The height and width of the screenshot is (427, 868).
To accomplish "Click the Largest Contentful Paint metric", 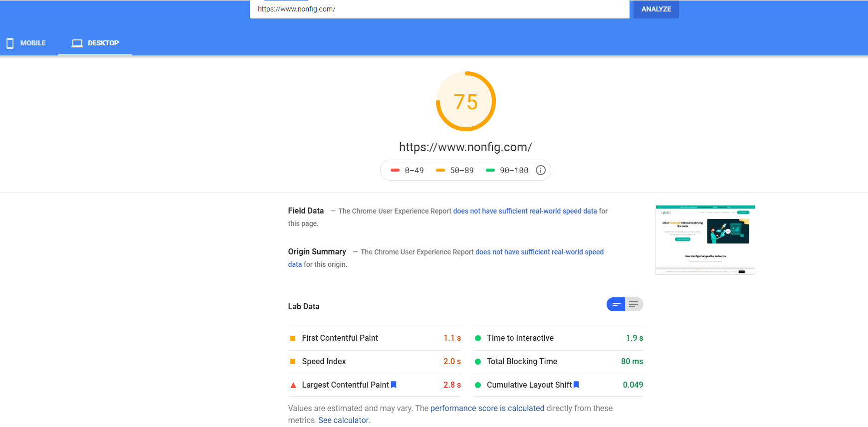I will (375, 385).
